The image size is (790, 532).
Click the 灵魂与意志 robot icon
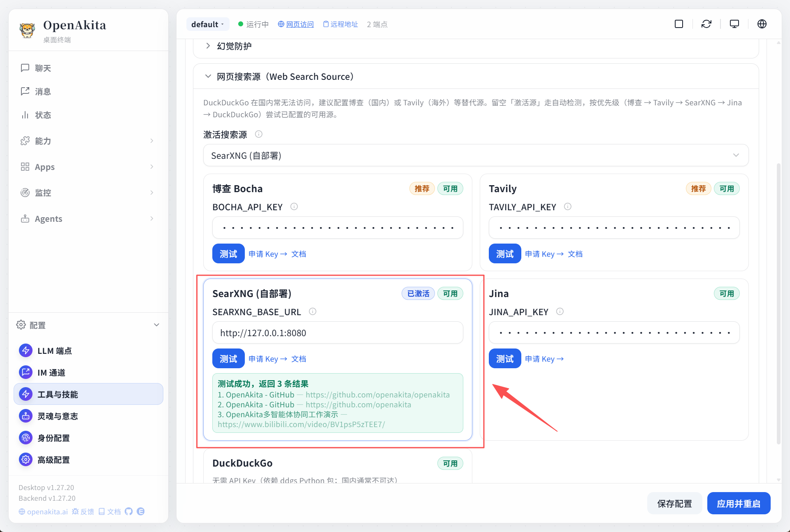(26, 416)
